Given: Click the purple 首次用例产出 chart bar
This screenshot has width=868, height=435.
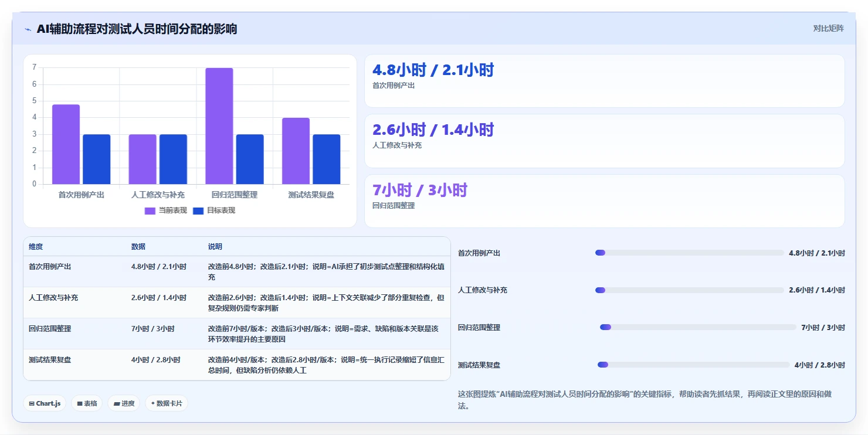Looking at the screenshot, I should click(66, 144).
